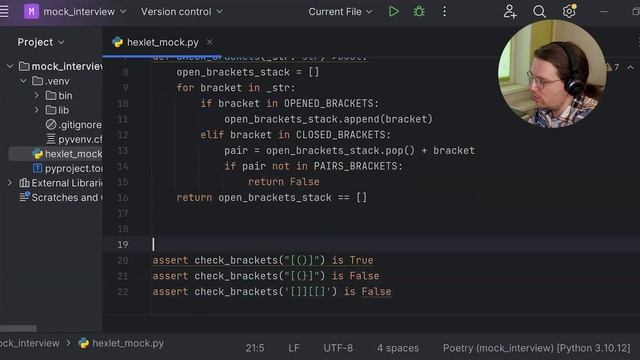Image resolution: width=640 pixels, height=360 pixels.
Task: Click the warnings count indicator in editor
Action: (612, 67)
